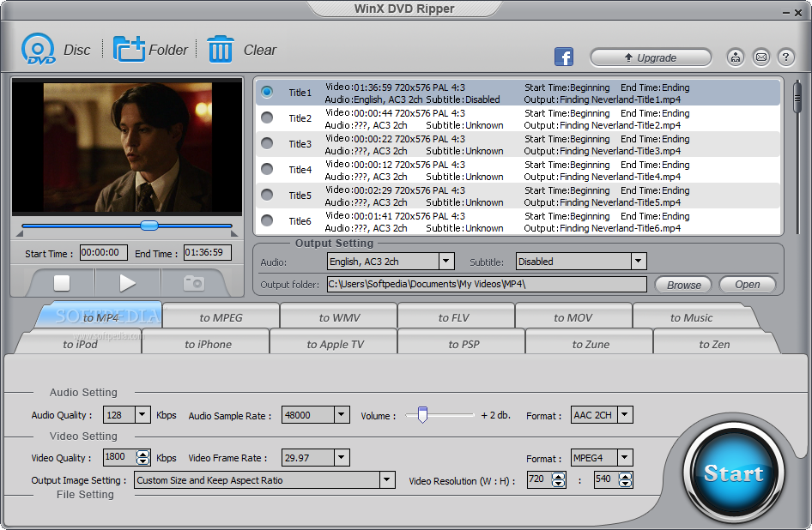This screenshot has width=812, height=530.
Task: Click the video preview thumbnail
Action: click(127, 146)
